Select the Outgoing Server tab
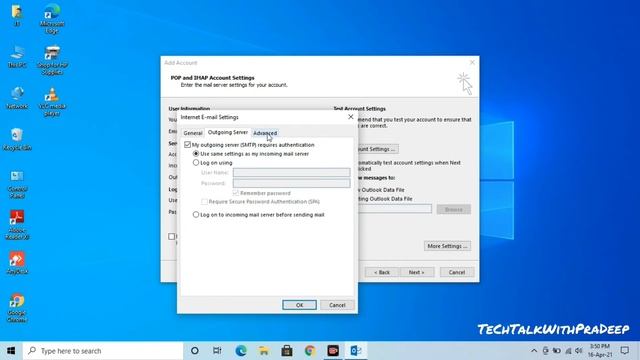This screenshot has width=640, height=360. click(x=228, y=132)
